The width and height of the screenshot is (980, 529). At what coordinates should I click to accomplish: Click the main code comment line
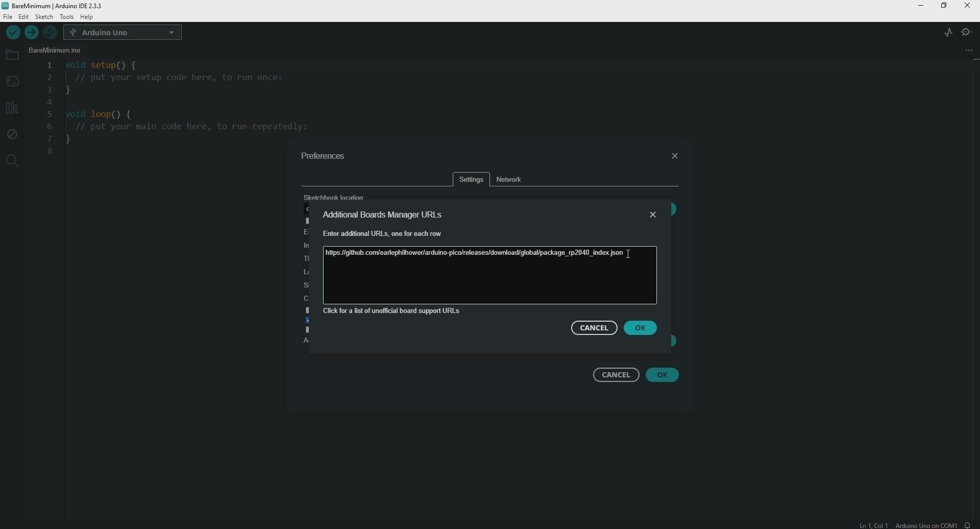click(x=191, y=127)
